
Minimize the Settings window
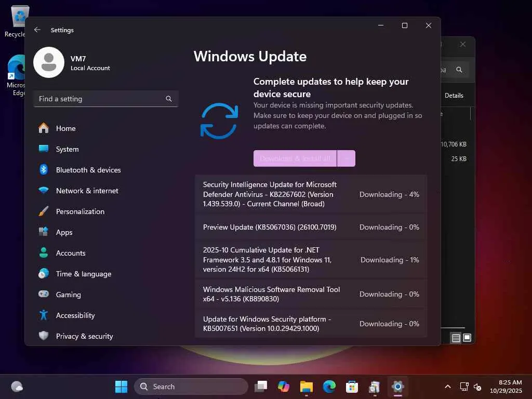pos(381,25)
